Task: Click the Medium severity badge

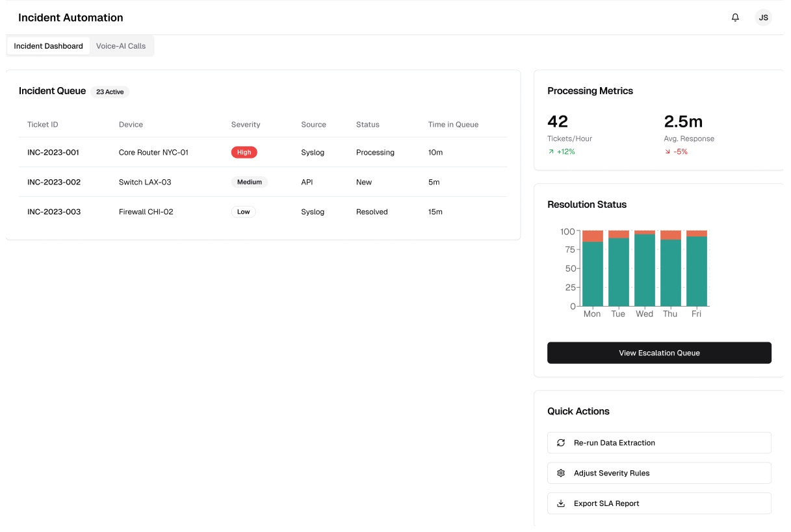Action: 249,183
